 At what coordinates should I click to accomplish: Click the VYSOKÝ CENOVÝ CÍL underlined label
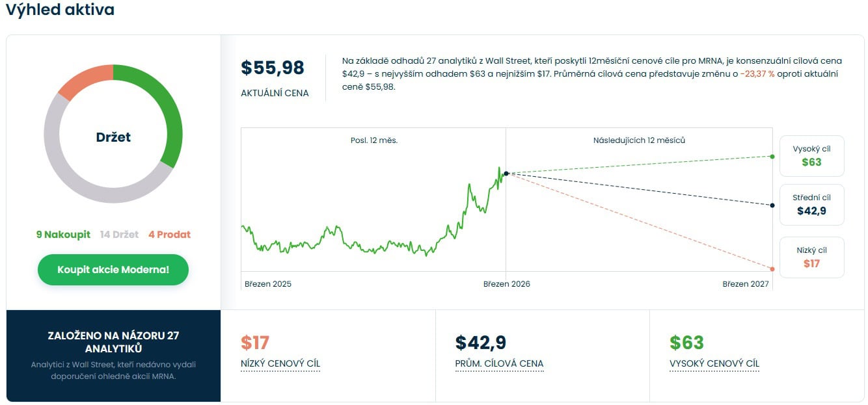(714, 364)
